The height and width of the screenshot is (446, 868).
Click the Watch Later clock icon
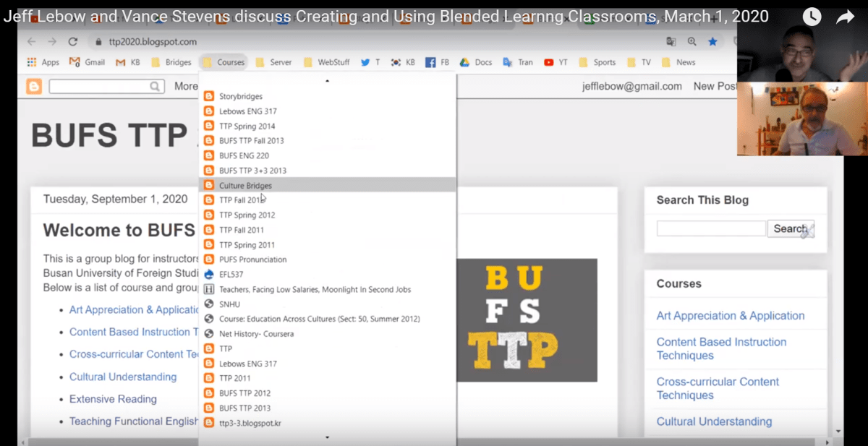point(812,17)
